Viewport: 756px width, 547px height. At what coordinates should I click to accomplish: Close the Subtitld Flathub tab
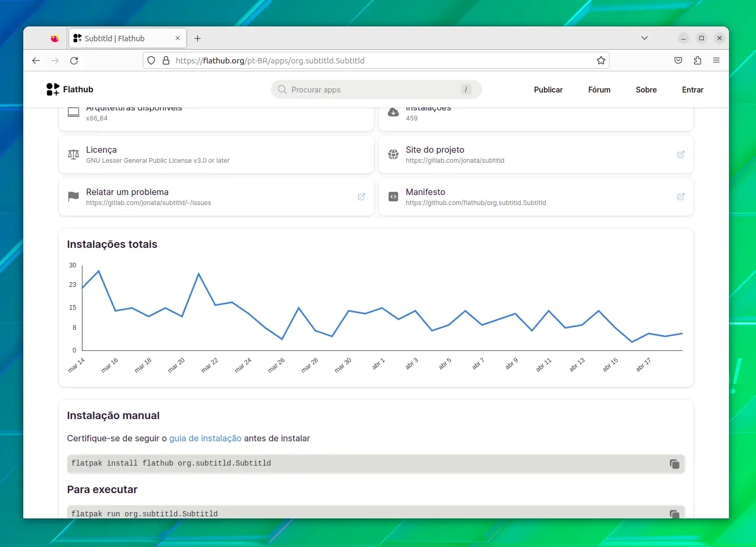[178, 38]
